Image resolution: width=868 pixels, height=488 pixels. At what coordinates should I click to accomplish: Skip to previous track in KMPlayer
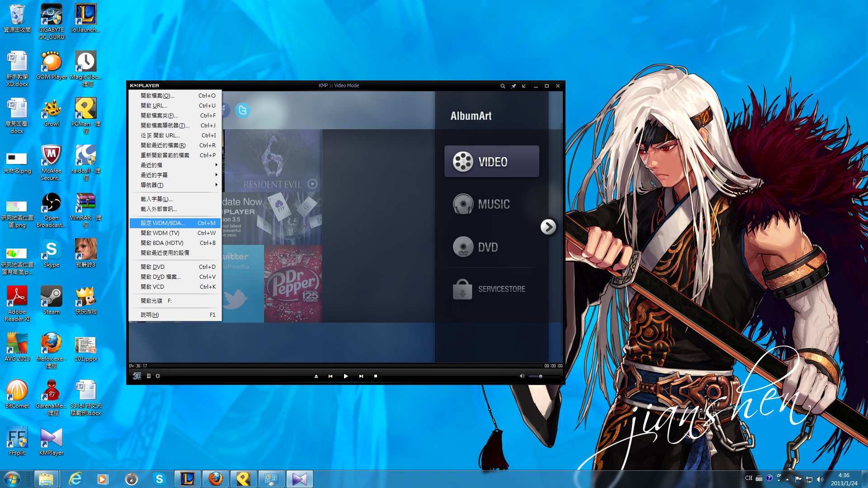(x=330, y=376)
